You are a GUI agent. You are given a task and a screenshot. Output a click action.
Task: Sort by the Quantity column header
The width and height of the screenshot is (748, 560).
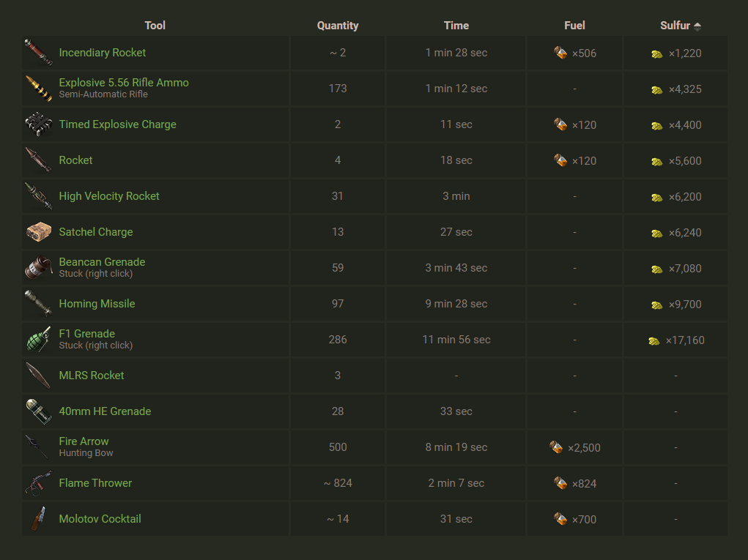(338, 26)
